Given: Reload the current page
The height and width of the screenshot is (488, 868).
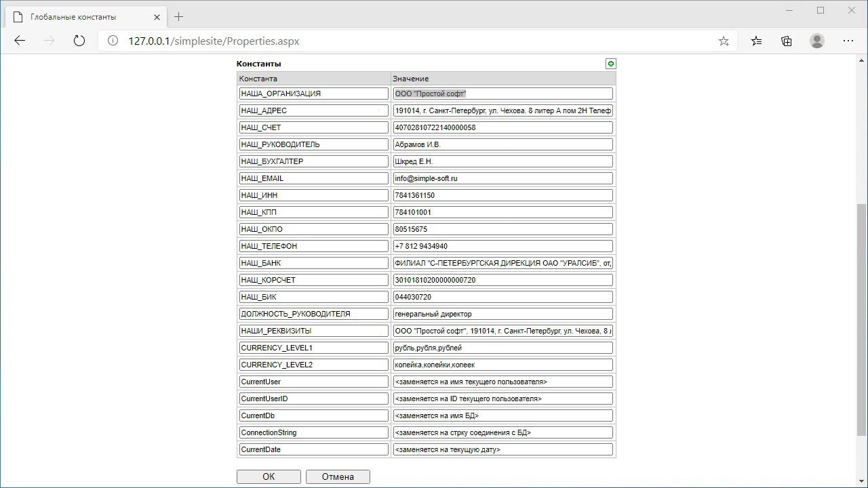Looking at the screenshot, I should (79, 41).
